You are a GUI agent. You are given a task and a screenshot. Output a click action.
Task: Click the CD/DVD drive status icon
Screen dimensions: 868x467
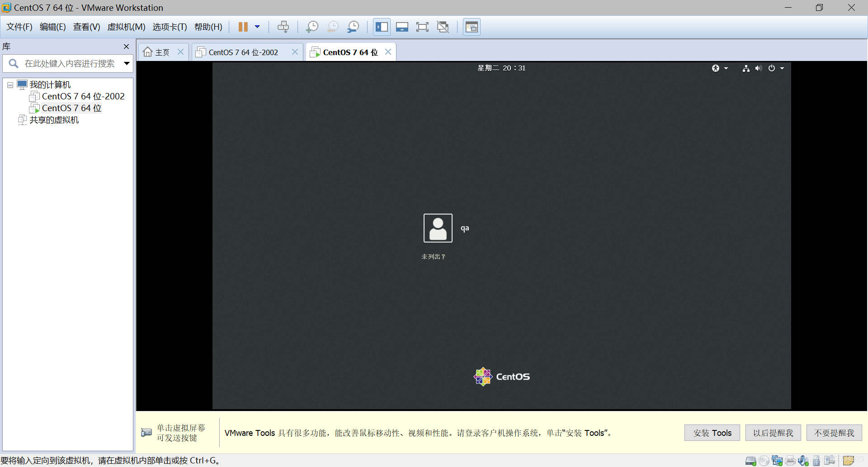point(764,461)
